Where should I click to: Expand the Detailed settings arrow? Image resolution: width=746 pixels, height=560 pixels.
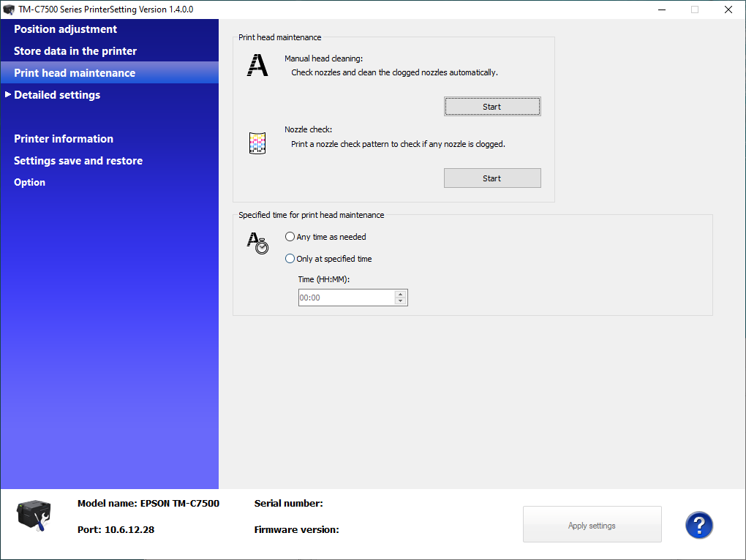(8, 95)
